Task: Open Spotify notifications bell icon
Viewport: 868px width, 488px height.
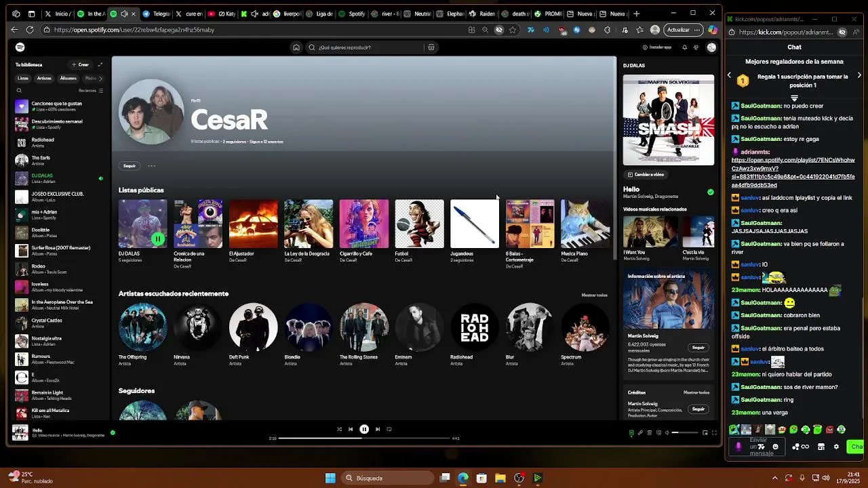Action: point(684,47)
